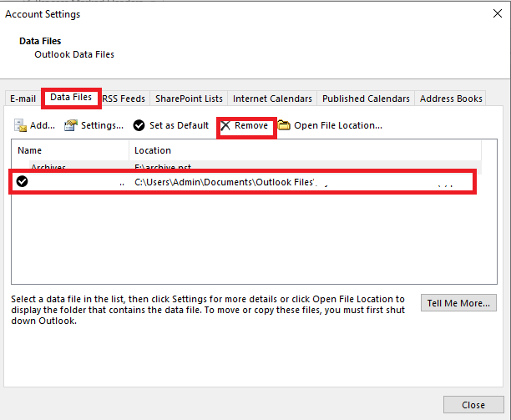The image size is (511, 420).
Task: Open the Address Books tab
Action: click(451, 99)
